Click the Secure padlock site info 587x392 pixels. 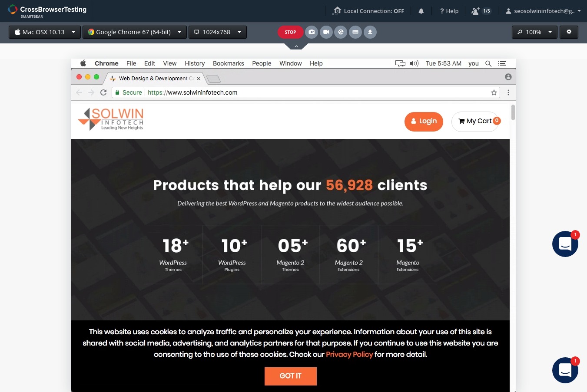tap(129, 92)
